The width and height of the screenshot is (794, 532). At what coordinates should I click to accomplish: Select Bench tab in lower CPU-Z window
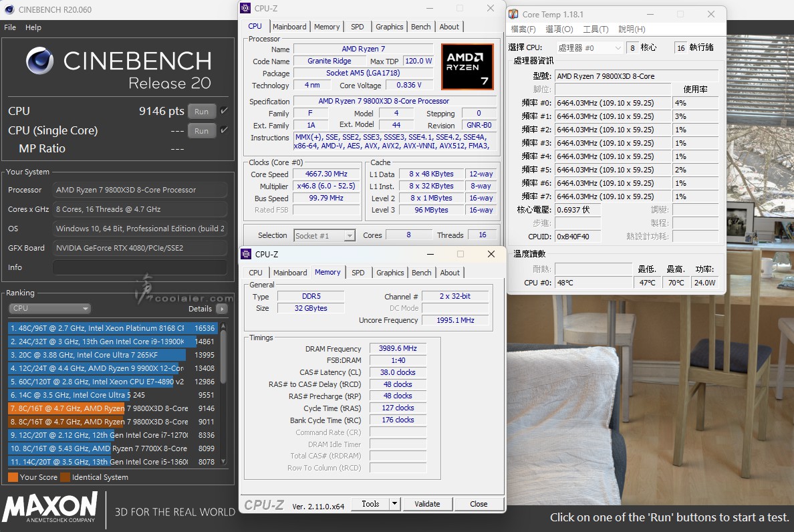coord(421,273)
